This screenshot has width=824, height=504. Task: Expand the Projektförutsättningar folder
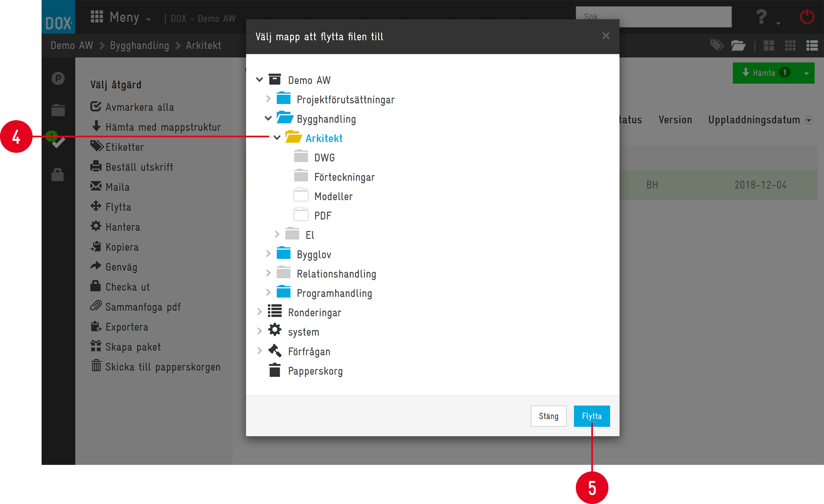click(x=268, y=99)
